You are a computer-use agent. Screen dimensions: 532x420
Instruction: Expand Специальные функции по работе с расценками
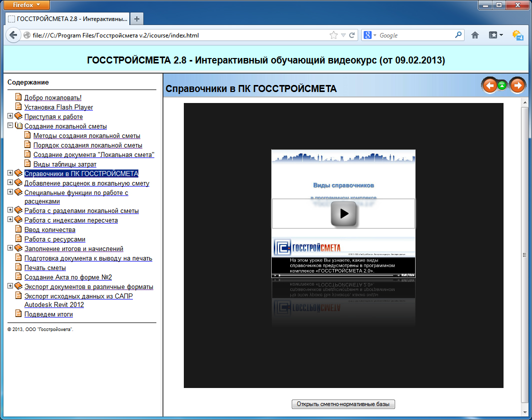pyautogui.click(x=10, y=192)
